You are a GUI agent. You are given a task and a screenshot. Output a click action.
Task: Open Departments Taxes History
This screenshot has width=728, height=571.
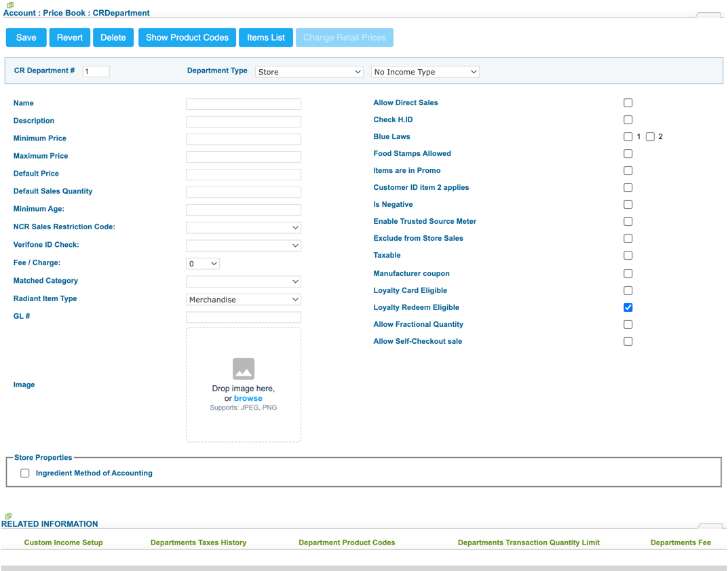pos(198,543)
